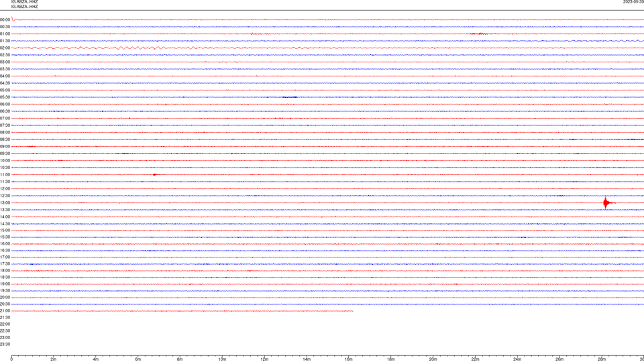Select the 03:30 time label
The height and width of the screenshot is (362, 644).
click(5, 69)
